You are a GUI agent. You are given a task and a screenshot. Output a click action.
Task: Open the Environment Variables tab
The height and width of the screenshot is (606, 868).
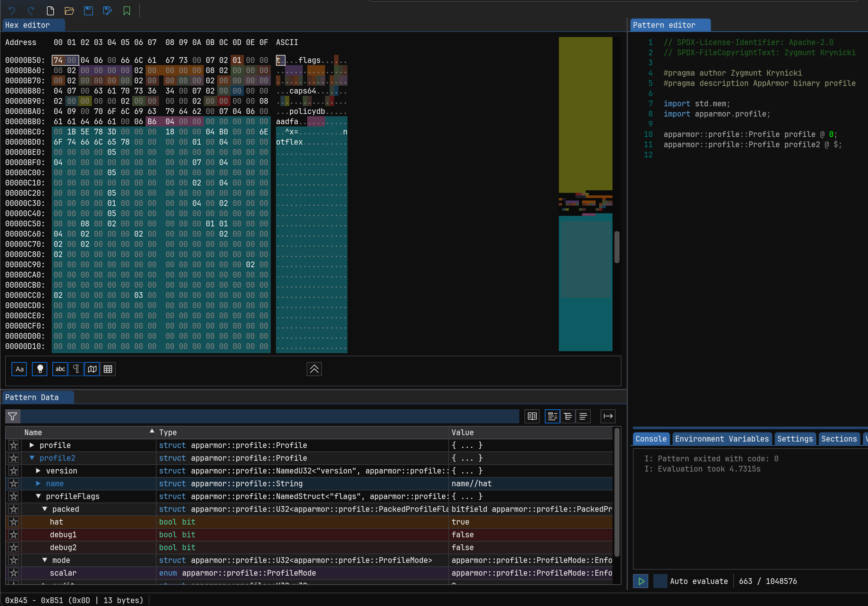pos(722,439)
